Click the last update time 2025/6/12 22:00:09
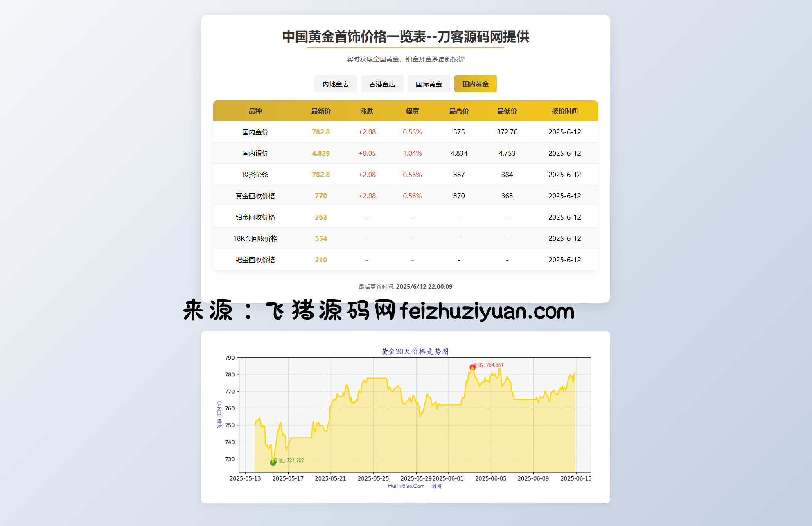The width and height of the screenshot is (812, 526). (424, 287)
